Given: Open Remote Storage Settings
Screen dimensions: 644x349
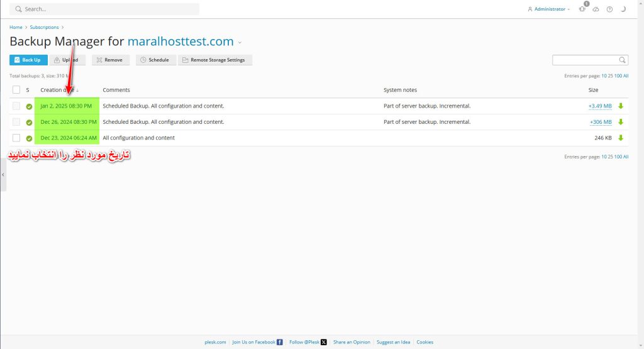Looking at the screenshot, I should (x=215, y=60).
